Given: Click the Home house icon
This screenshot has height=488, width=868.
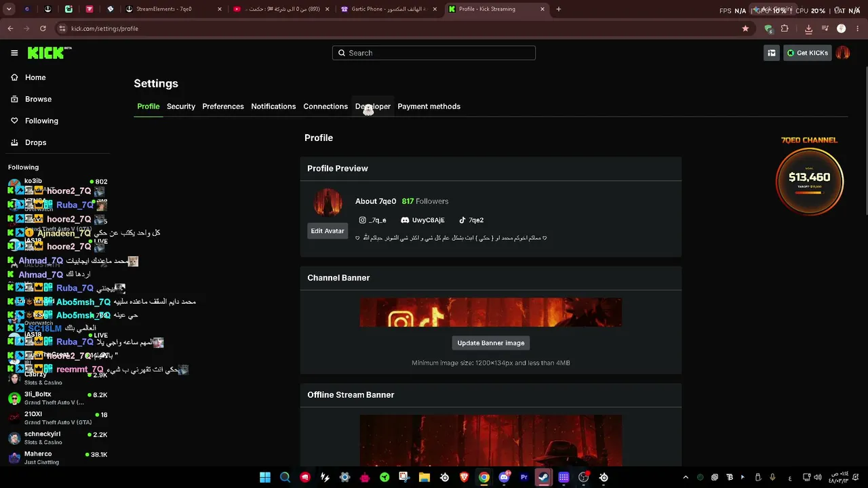Looking at the screenshot, I should [14, 77].
